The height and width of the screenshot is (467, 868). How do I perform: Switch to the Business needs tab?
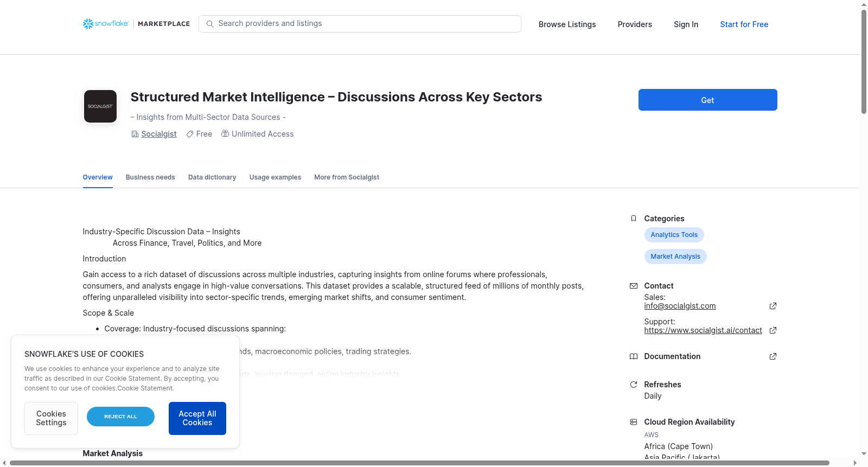150,177
